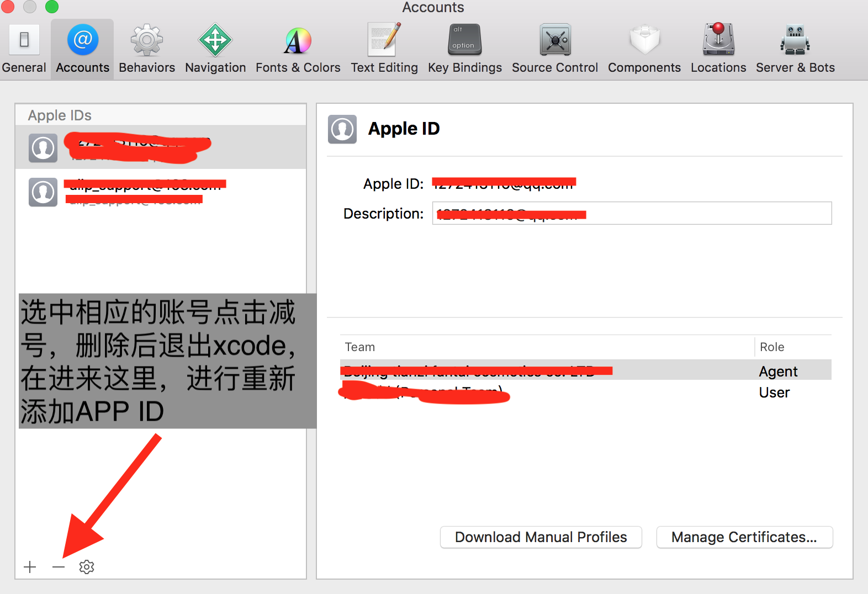Select the first Apple ID account row

(x=161, y=147)
